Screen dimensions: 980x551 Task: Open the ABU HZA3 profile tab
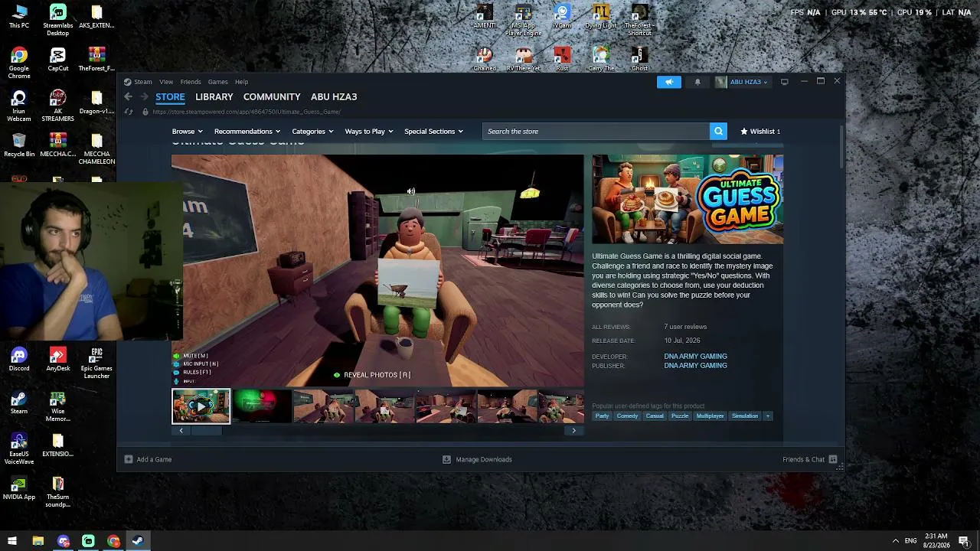point(334,97)
